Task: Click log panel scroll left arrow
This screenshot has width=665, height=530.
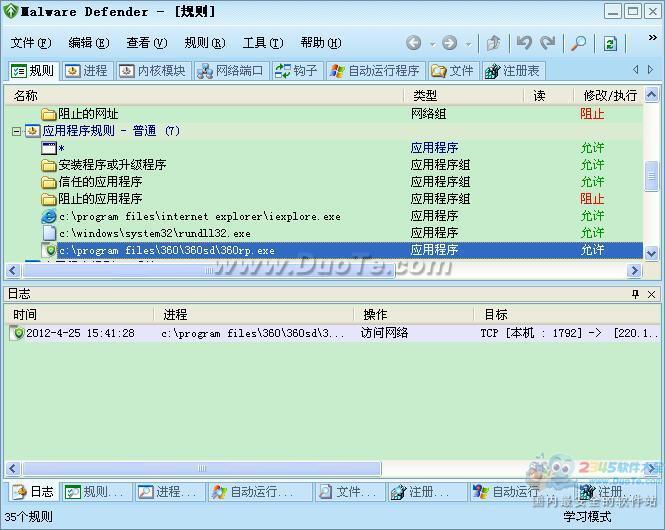Action: (13, 469)
